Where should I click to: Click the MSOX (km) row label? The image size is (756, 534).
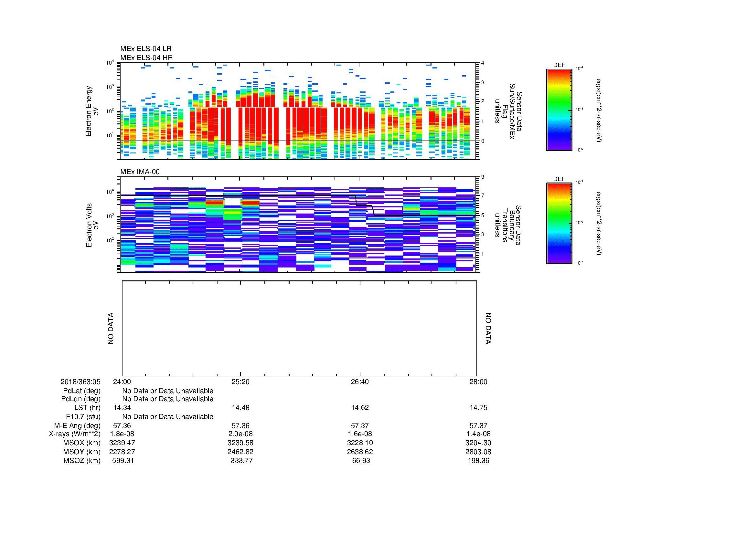click(x=82, y=443)
